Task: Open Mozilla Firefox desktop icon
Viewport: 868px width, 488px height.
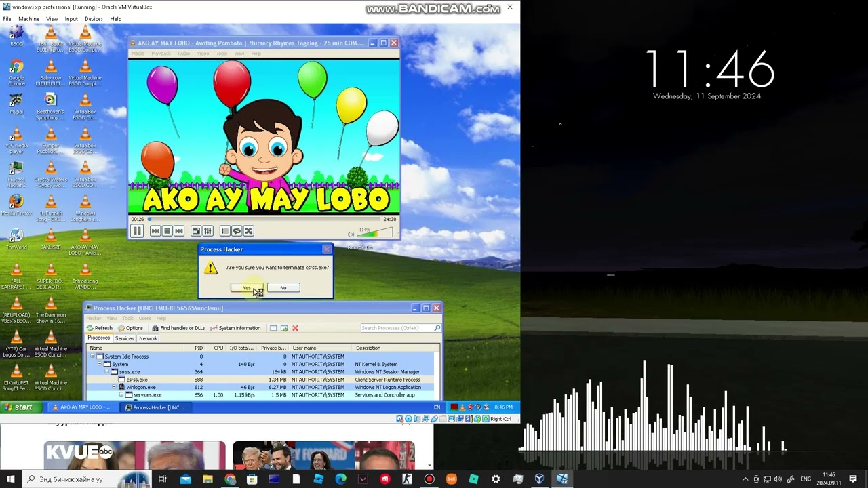Action: [16, 206]
